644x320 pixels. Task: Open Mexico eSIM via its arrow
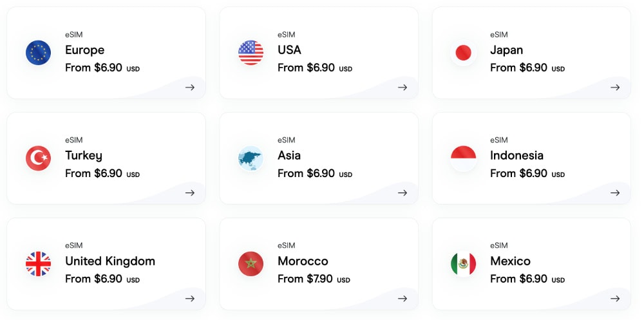[615, 298]
